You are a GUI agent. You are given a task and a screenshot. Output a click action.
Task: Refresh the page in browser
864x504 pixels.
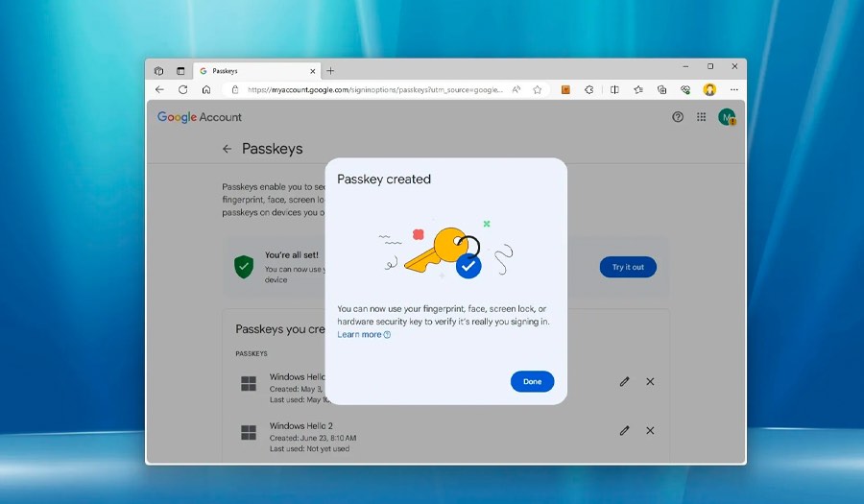183,89
